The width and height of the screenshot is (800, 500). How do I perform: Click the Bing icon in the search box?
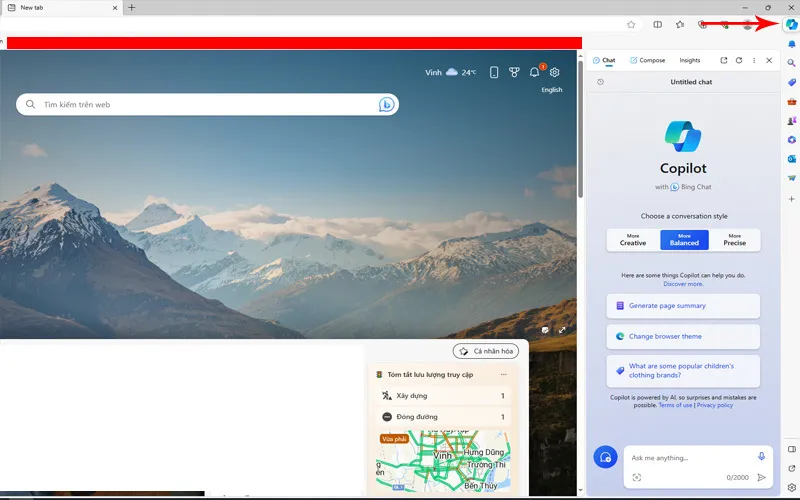[x=386, y=104]
